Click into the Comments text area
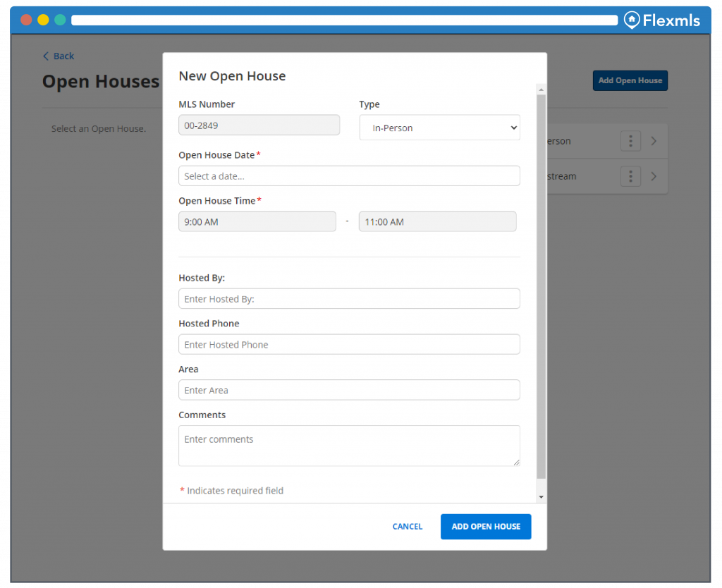 pos(349,446)
